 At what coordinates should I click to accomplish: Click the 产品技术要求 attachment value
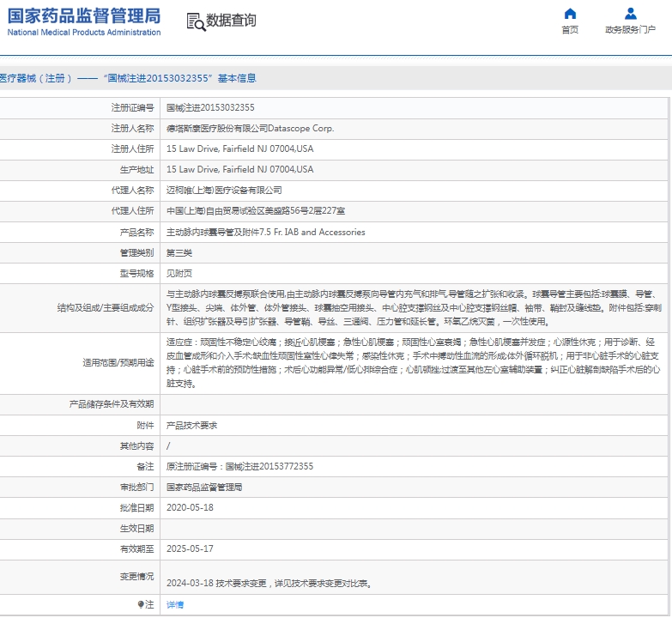coord(191,425)
